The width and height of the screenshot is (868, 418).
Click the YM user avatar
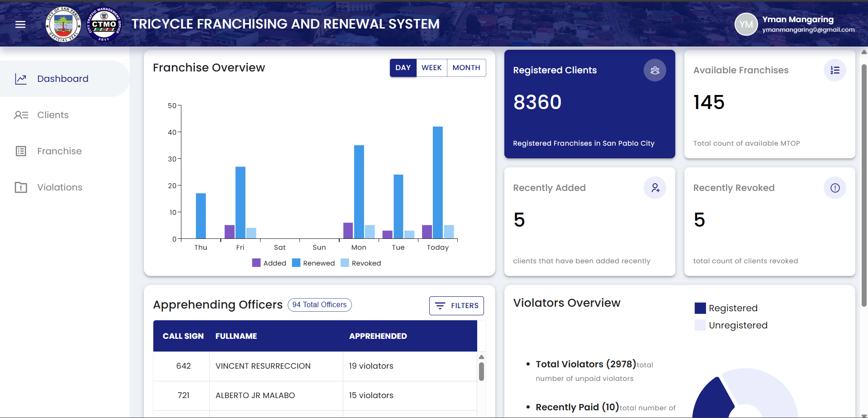(x=746, y=24)
